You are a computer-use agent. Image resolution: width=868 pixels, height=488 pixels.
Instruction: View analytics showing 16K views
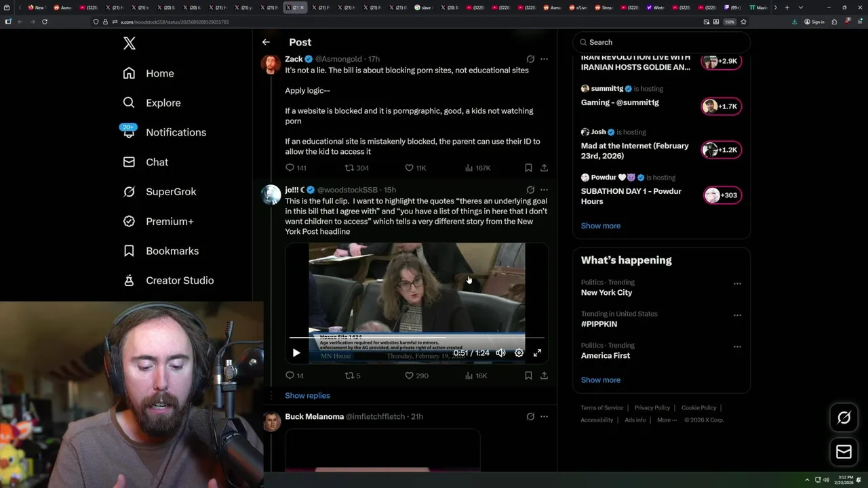click(476, 375)
